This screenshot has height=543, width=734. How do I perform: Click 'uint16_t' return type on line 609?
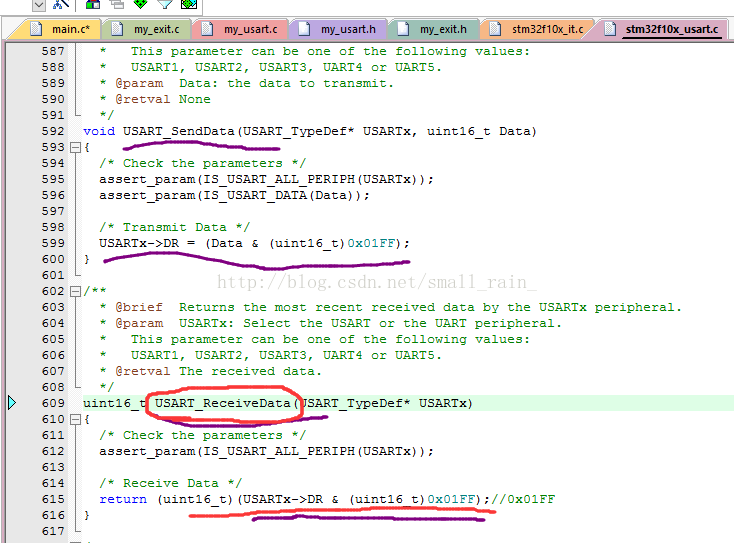click(115, 403)
